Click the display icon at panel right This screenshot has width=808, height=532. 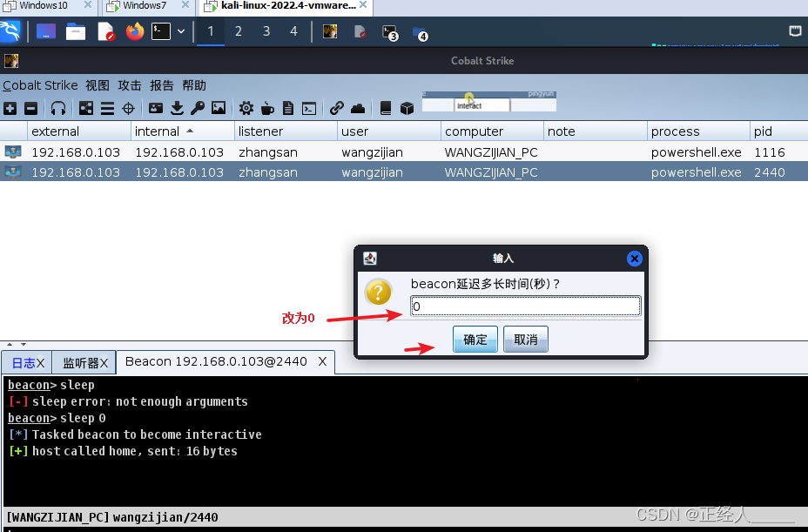795,31
